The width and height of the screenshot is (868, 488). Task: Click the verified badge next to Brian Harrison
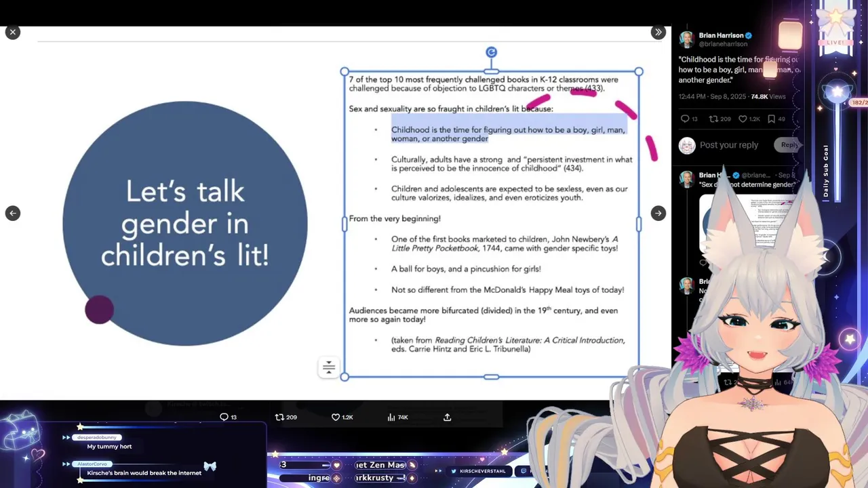point(749,35)
